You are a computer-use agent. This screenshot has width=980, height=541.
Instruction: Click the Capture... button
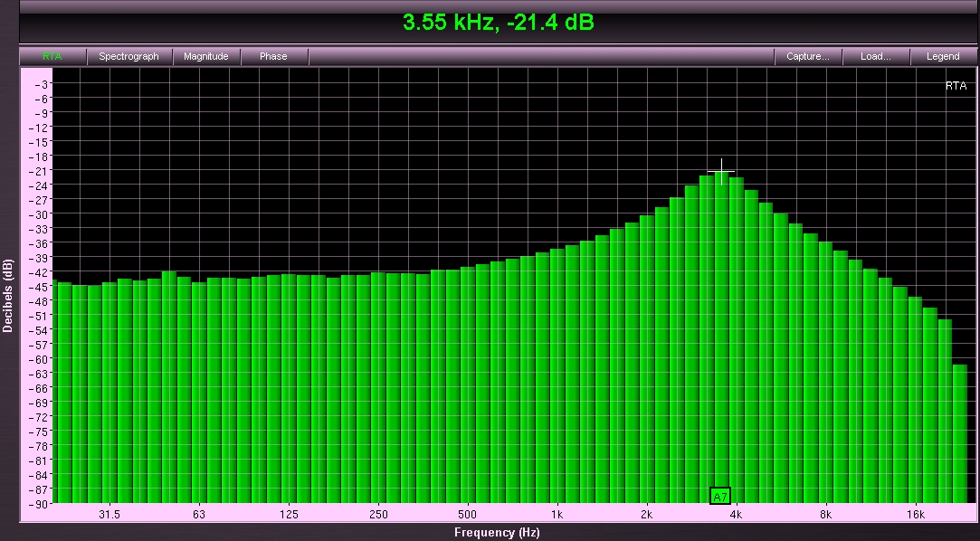(x=807, y=56)
